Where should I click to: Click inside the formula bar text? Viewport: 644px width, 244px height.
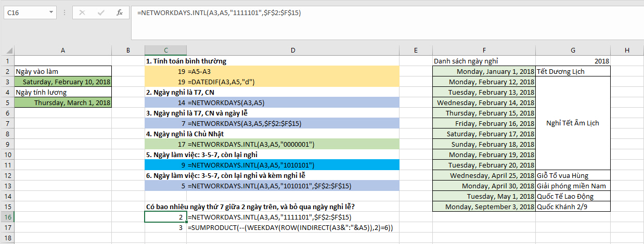pyautogui.click(x=364, y=12)
